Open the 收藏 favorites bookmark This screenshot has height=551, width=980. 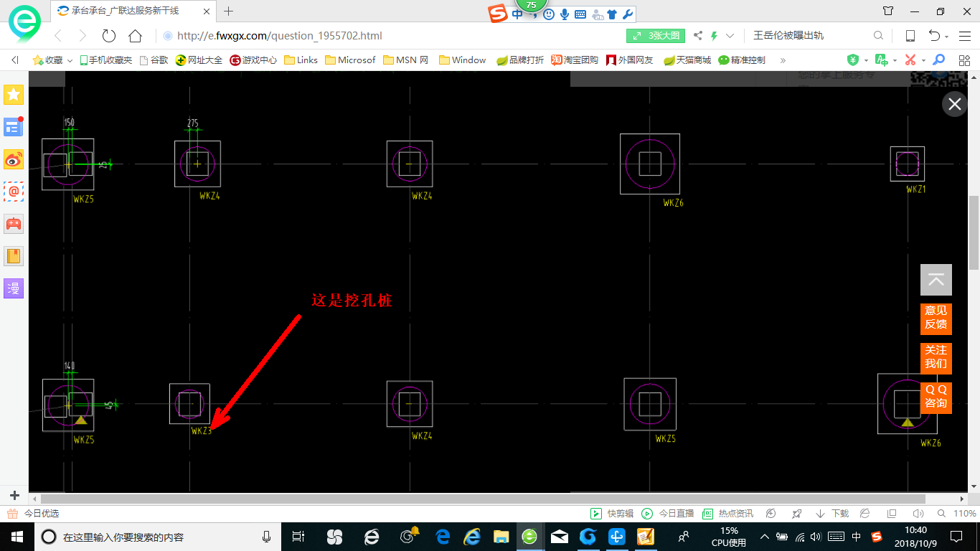(48, 60)
